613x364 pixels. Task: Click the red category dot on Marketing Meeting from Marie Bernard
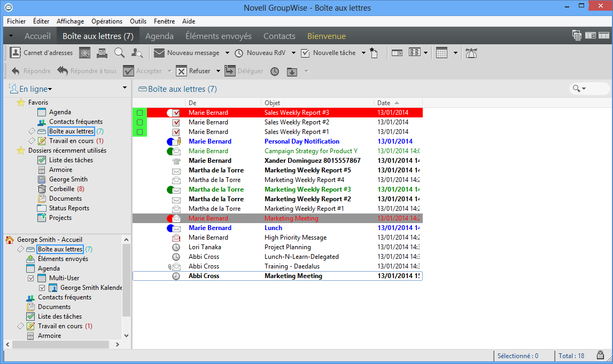(x=169, y=218)
